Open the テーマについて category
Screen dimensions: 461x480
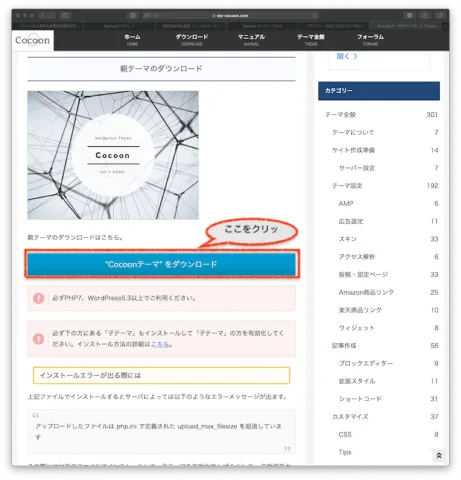(353, 132)
